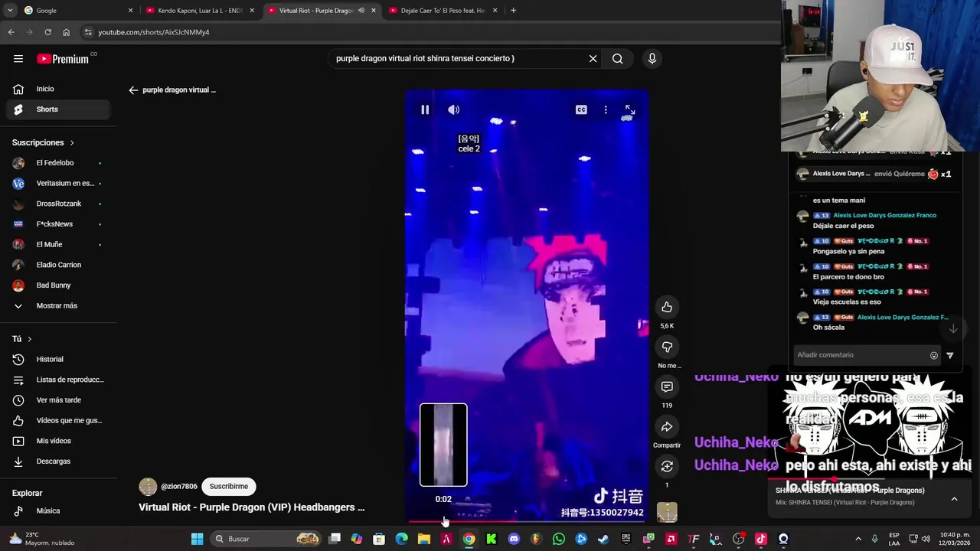Open DrossRotzank subscription
Viewport: 980px width, 551px height.
(x=58, y=204)
